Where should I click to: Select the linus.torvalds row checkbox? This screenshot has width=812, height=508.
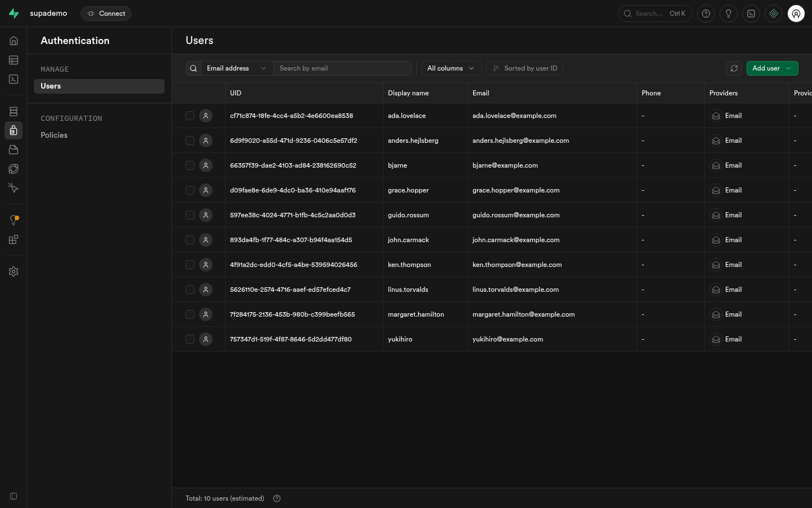tap(190, 290)
